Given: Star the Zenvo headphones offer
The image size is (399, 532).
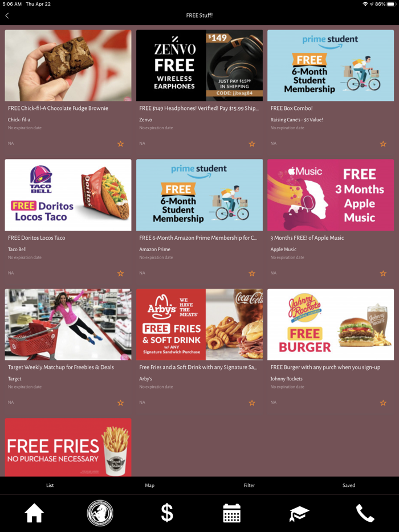Looking at the screenshot, I should click(x=251, y=144).
